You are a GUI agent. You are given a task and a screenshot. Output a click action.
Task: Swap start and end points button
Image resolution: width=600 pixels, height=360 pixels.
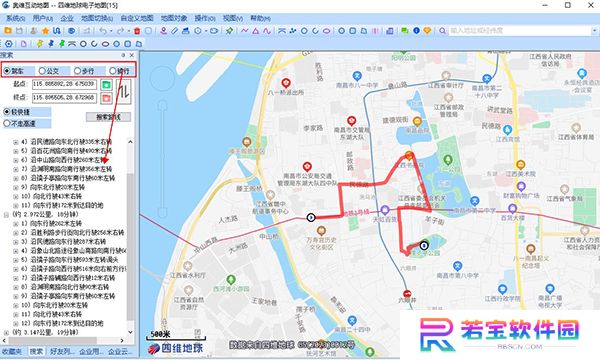pos(124,92)
